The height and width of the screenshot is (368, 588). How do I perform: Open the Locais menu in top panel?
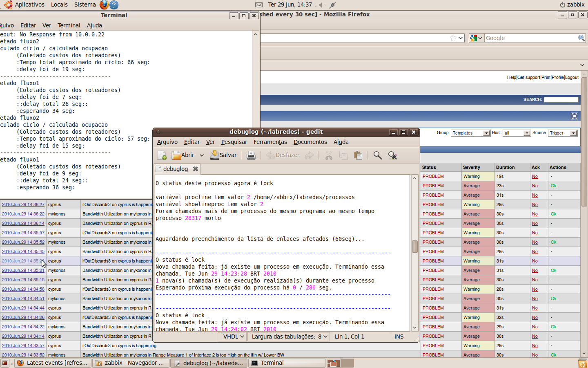pyautogui.click(x=59, y=4)
